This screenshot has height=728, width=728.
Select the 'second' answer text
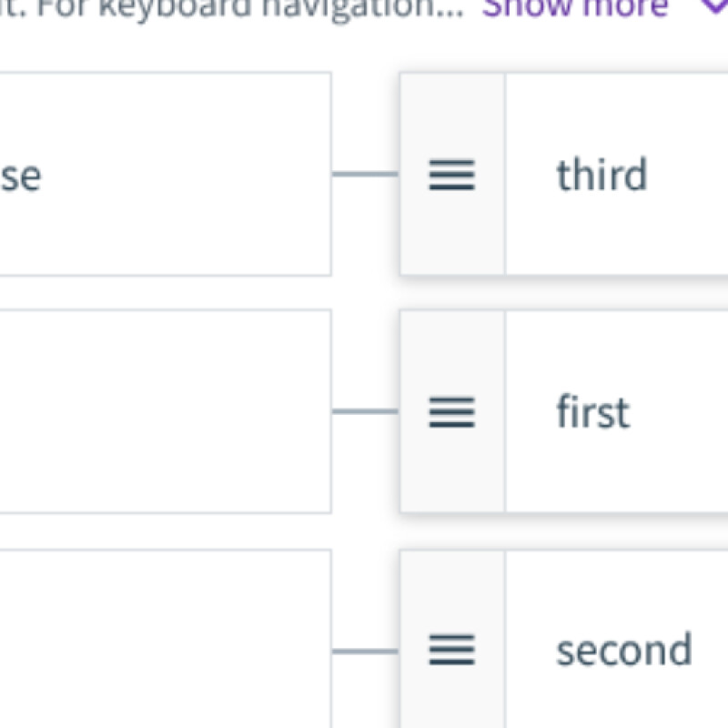(x=623, y=650)
